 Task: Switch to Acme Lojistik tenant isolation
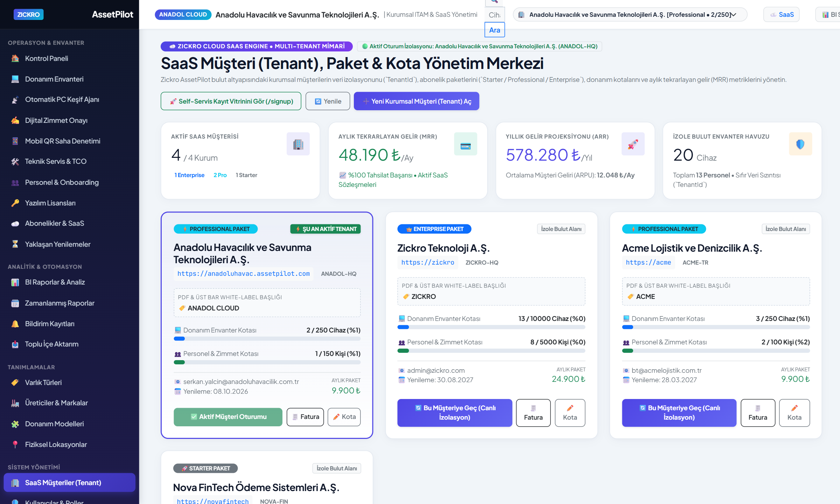point(679,413)
